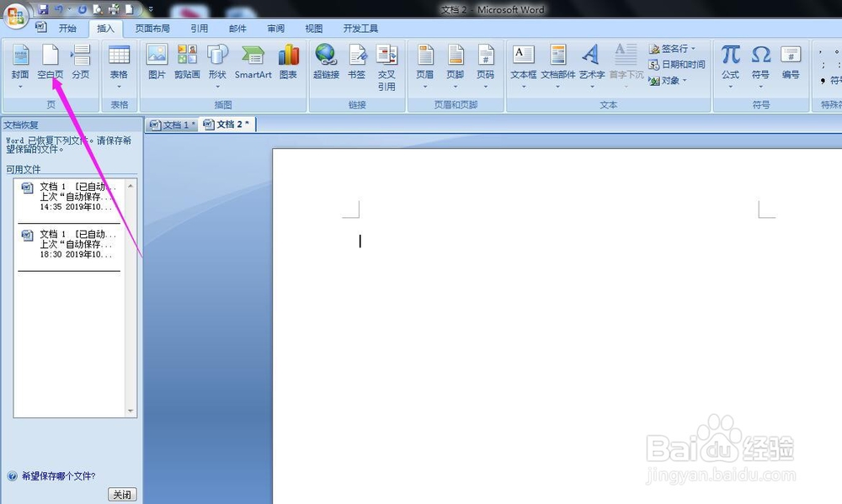This screenshot has width=842, height=504.
Task: Click the Office button logo
Action: click(15, 15)
